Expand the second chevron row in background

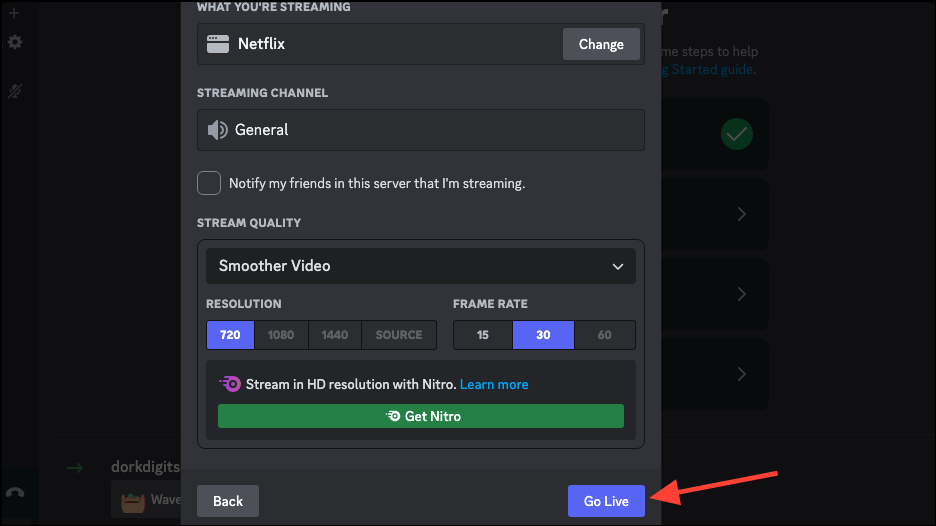tap(741, 294)
